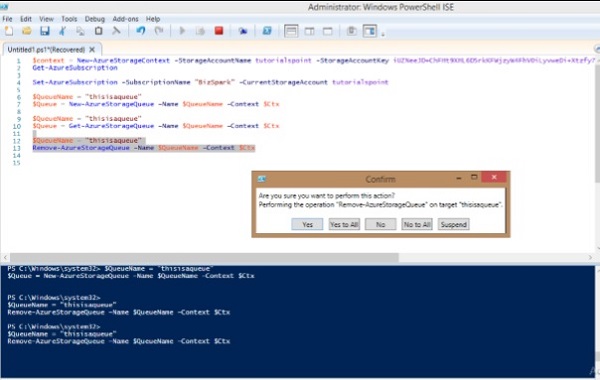Undo last edit with the blue arrow
Screen dimensions: 600x380
141,31
